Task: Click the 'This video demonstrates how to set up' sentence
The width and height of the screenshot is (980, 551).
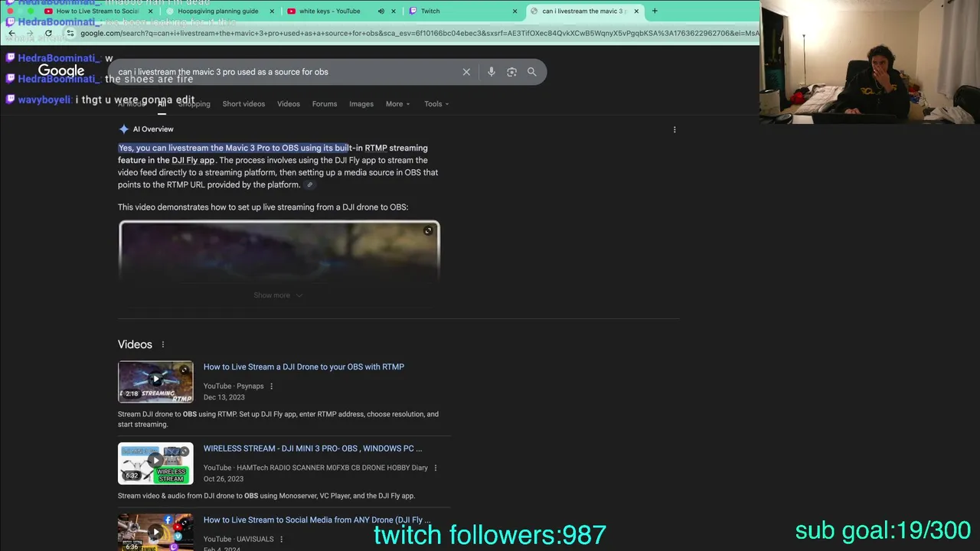Action: (263, 207)
